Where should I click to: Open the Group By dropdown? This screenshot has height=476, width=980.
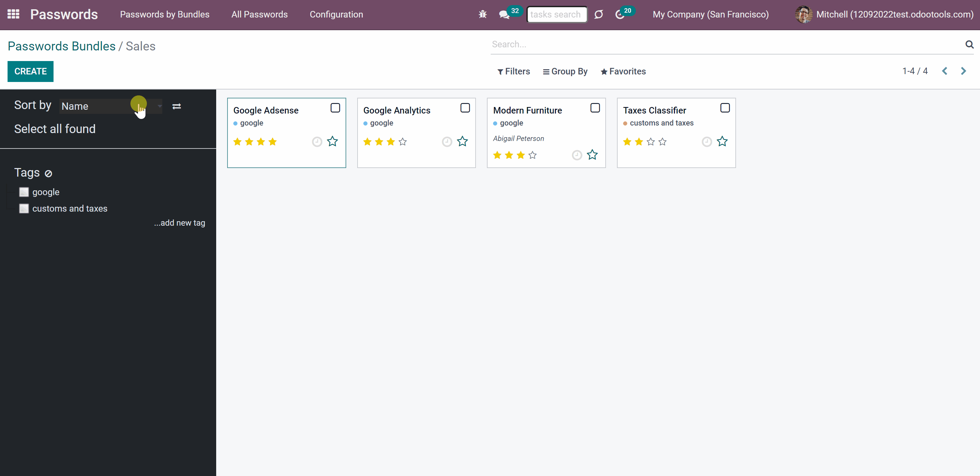[x=565, y=71]
